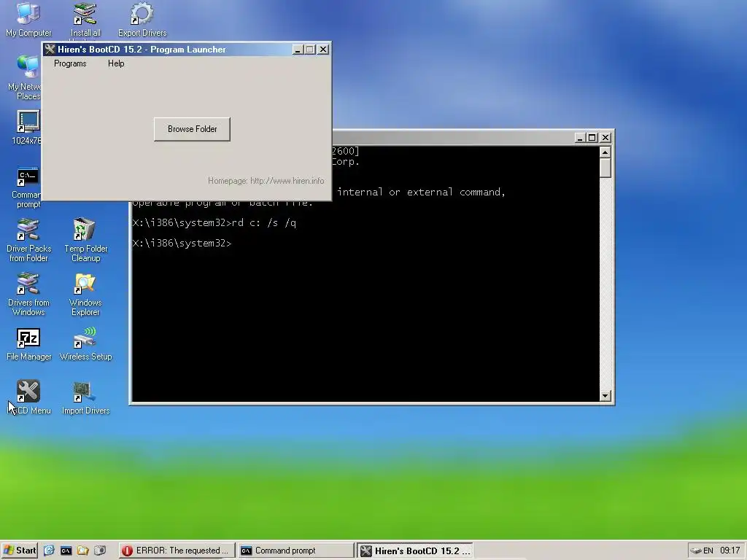Open Drivers from Windows shortcut

click(28, 295)
